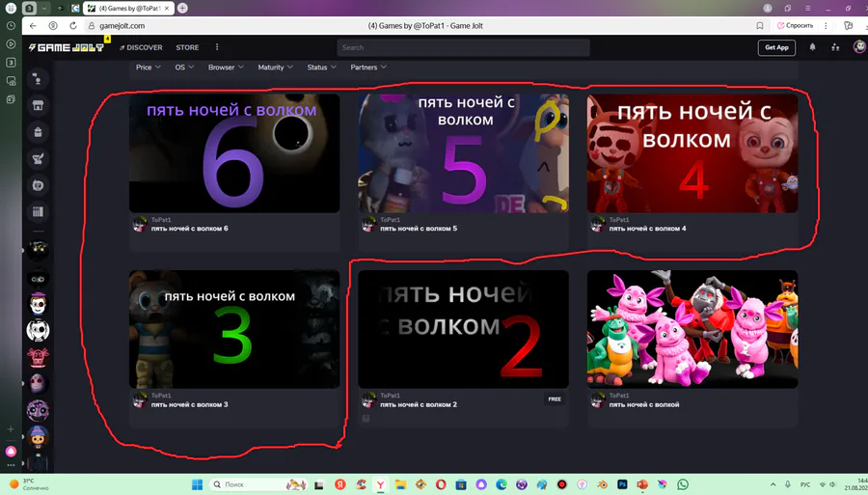Open the pink robot community in sidebar
The height and width of the screenshot is (495, 868).
38,357
